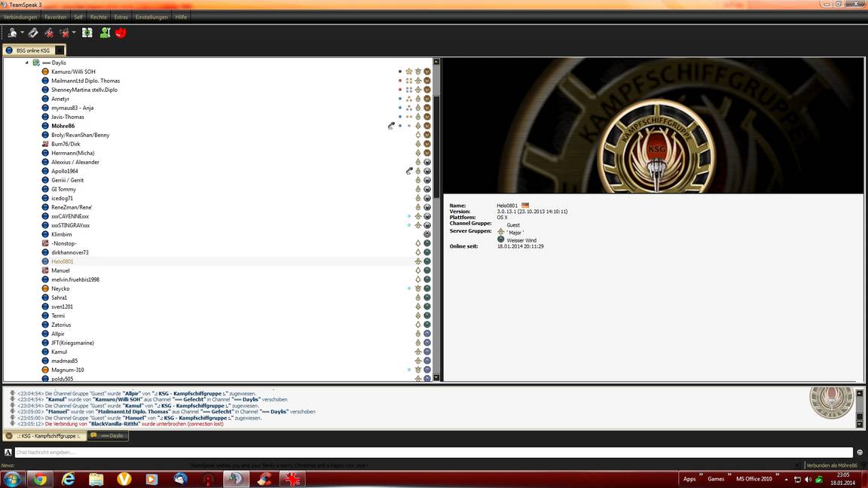Open the dropdown arrow beside the mute speakers icon
Image resolution: width=868 pixels, height=488 pixels.
click(74, 33)
